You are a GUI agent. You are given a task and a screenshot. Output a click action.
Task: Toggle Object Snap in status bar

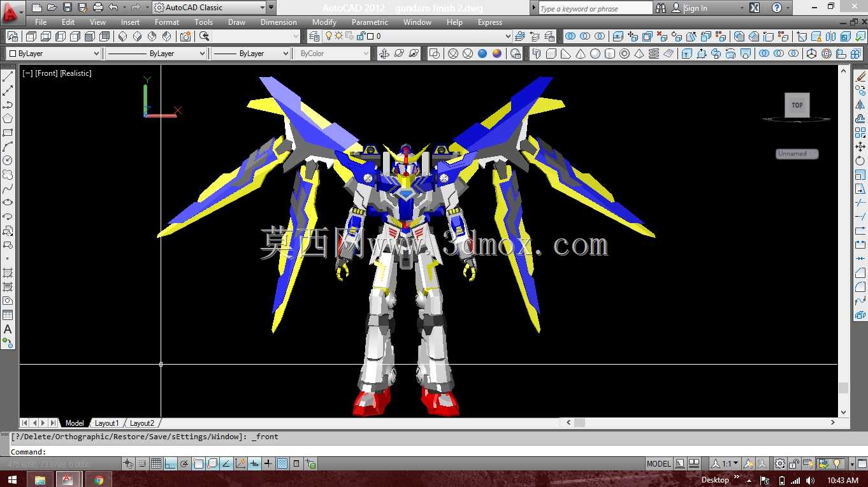pos(198,464)
